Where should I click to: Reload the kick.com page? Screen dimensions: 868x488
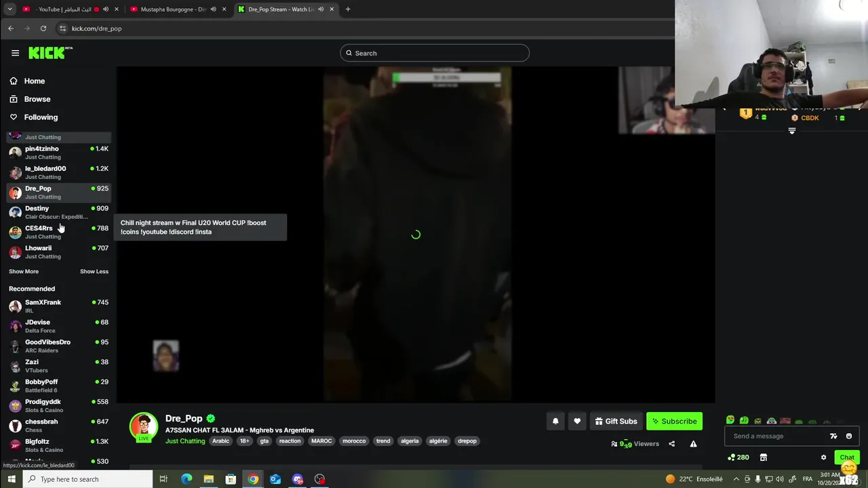click(43, 28)
